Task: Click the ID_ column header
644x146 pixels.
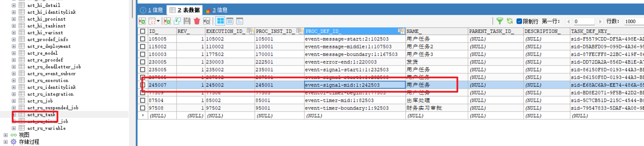Action: [x=162, y=31]
